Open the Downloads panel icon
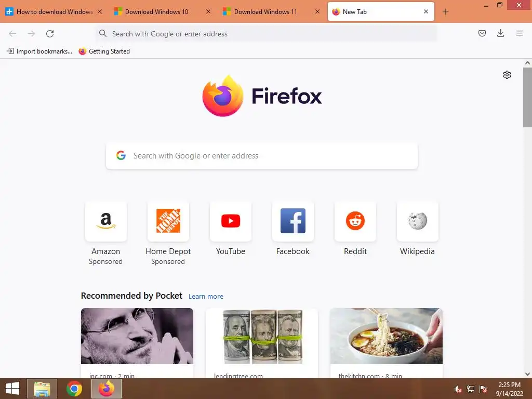The image size is (532, 399). pos(500,33)
